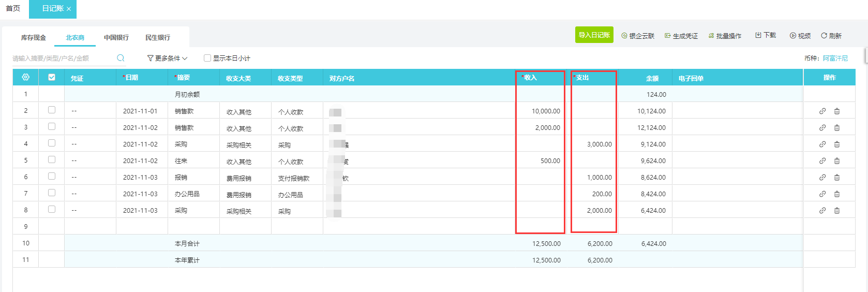
Task: Open column settings gear icon in table header
Action: (25, 77)
